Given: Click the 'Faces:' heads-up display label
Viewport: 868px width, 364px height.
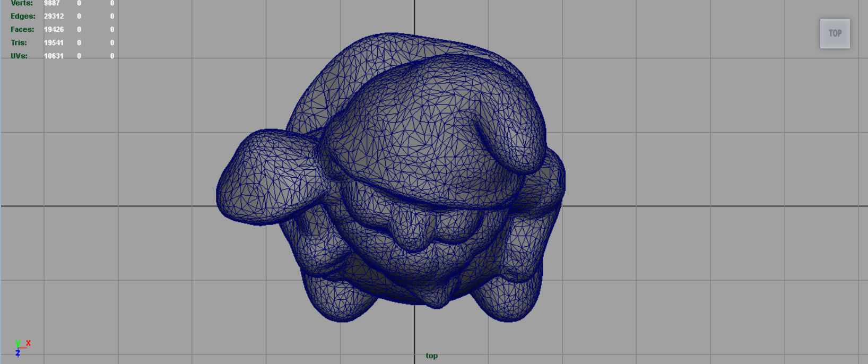Looking at the screenshot, I should 22,30.
